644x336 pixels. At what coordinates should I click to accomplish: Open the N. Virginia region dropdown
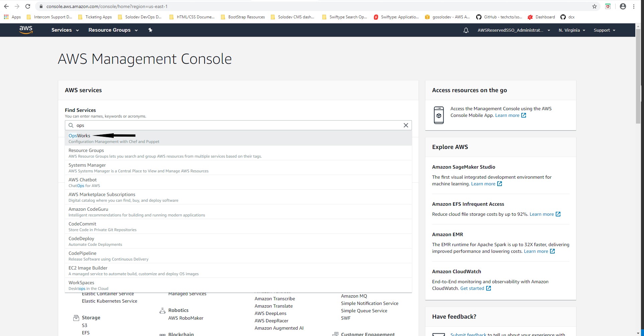[x=572, y=30]
